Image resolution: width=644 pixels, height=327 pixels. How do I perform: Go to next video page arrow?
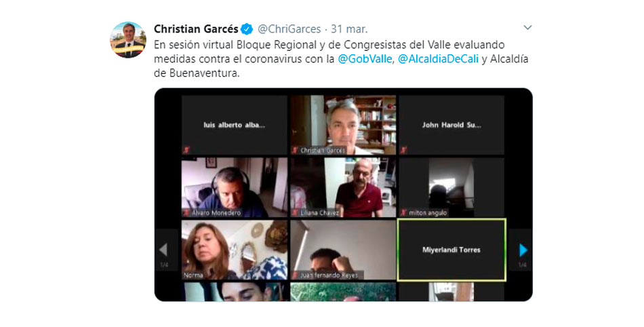[x=523, y=250]
